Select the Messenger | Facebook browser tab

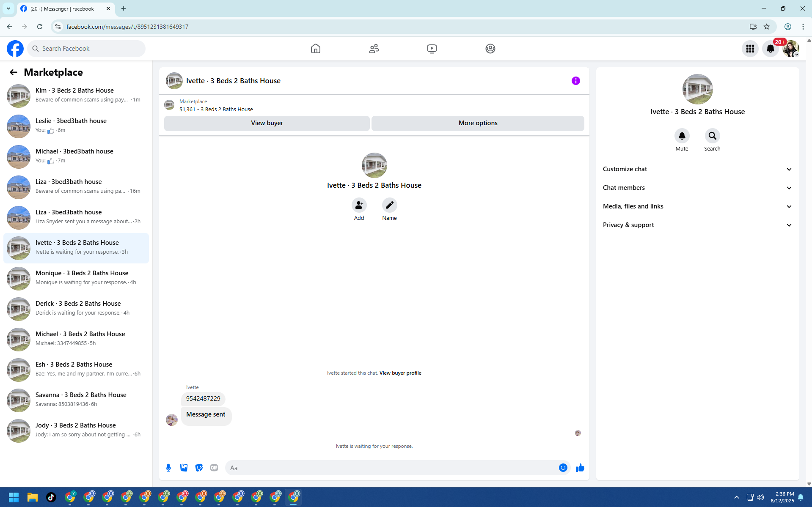66,8
